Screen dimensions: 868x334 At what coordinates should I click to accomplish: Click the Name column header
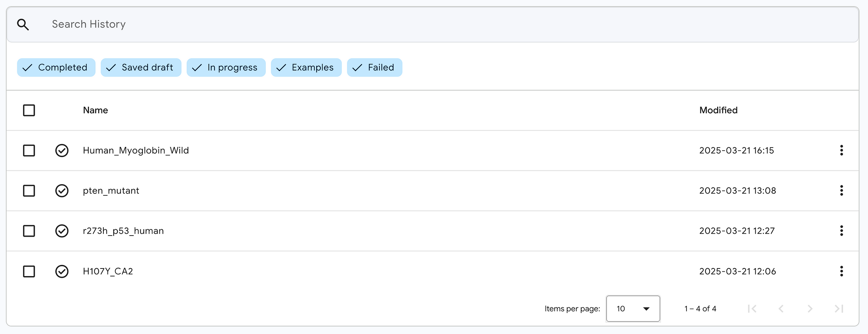(x=95, y=110)
